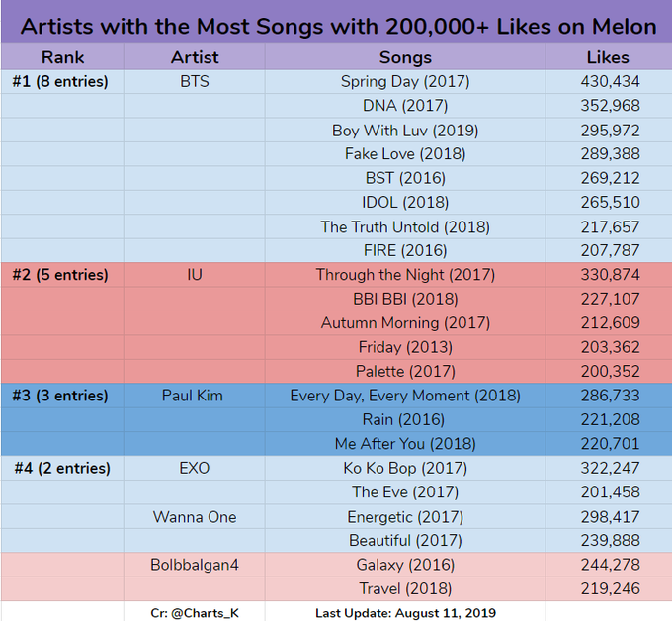Click Through the Night (2017) song cell
This screenshot has height=621, width=672.
click(405, 274)
